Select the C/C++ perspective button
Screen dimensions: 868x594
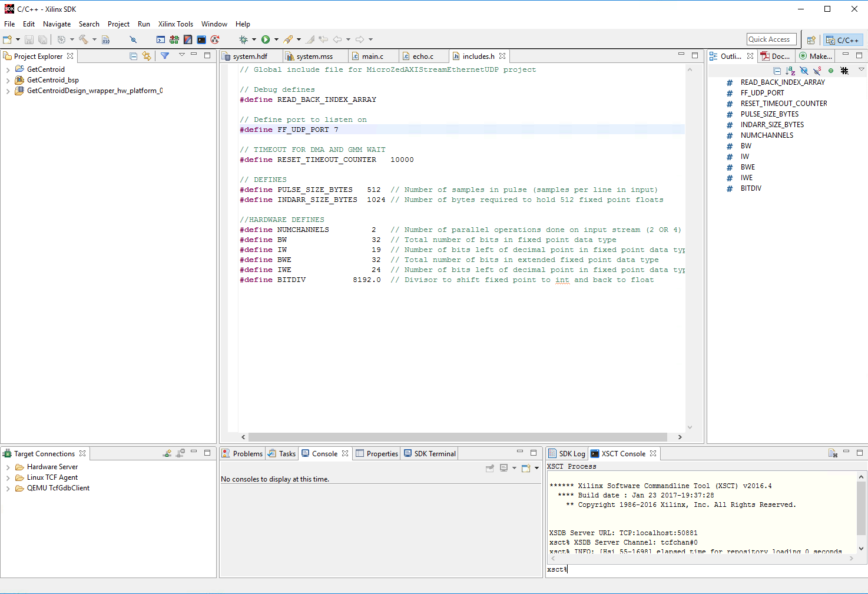[x=843, y=40]
